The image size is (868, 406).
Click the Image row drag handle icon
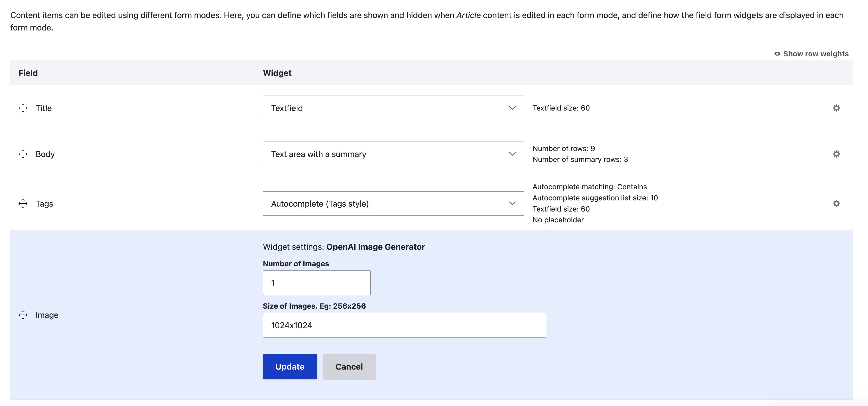tap(23, 315)
